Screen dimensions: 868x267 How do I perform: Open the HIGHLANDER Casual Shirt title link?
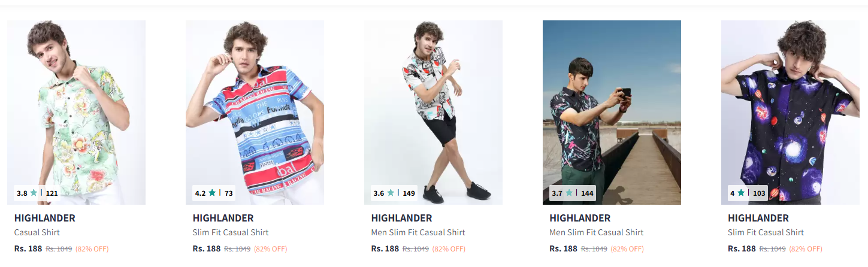tap(37, 232)
